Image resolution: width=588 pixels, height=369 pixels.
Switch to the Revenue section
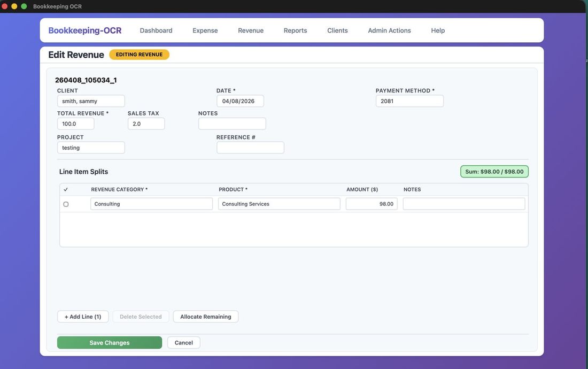[x=251, y=30]
